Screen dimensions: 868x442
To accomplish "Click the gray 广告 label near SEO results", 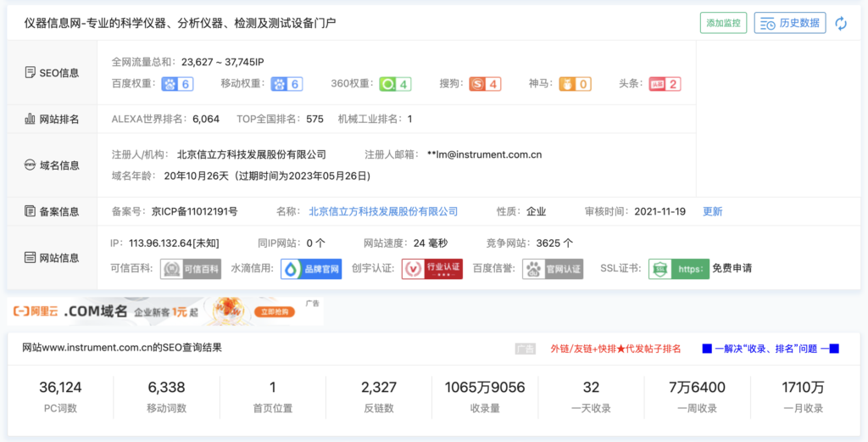I will click(x=525, y=349).
